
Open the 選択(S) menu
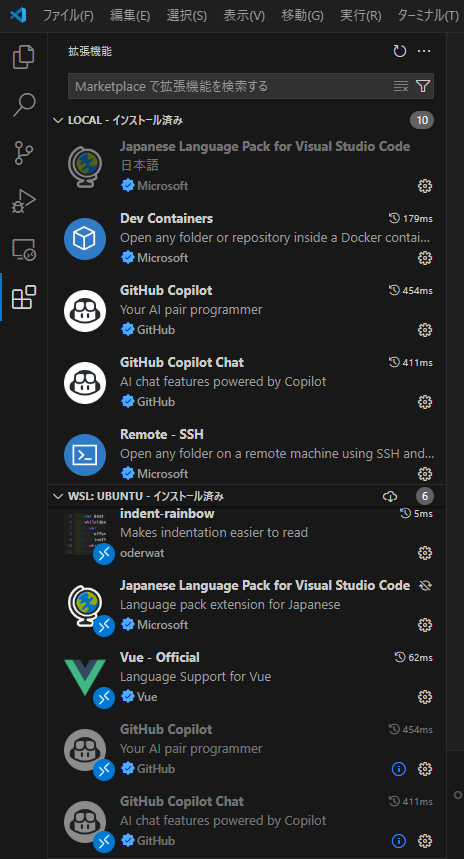click(x=187, y=15)
